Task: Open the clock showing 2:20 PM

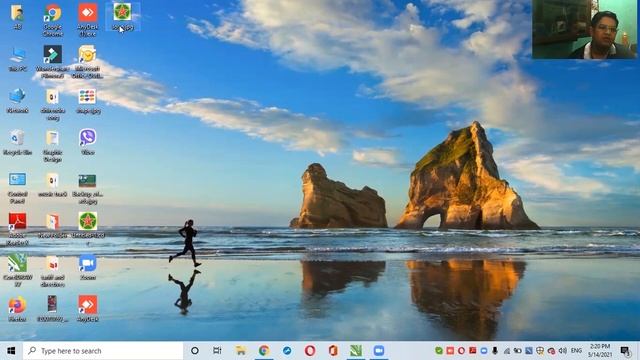Action: click(600, 351)
